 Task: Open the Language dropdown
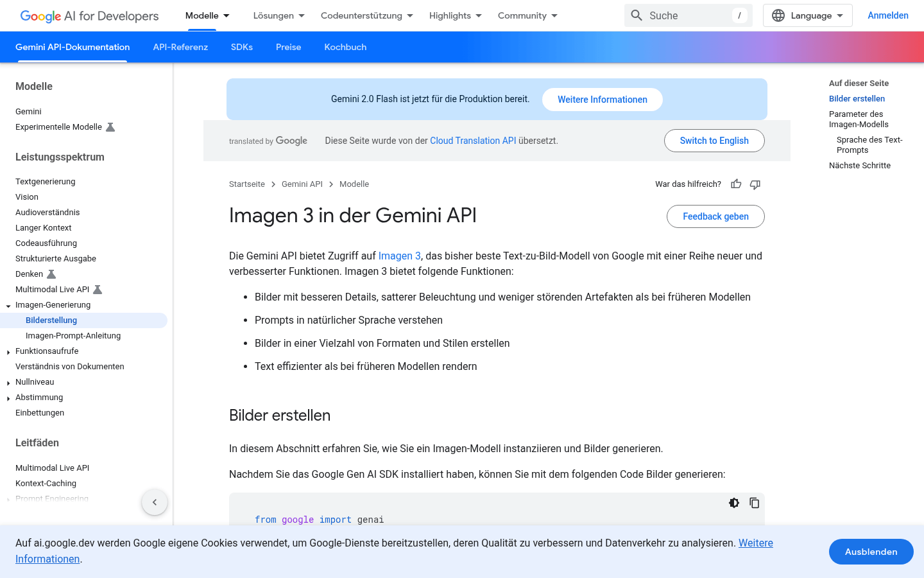coord(807,15)
